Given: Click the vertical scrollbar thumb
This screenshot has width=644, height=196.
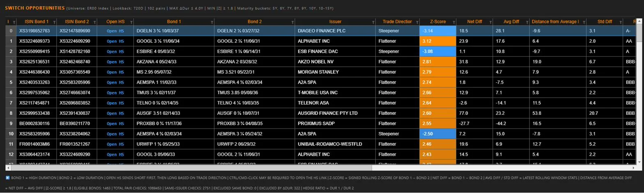Looking at the screenshot, I should 639,32.
